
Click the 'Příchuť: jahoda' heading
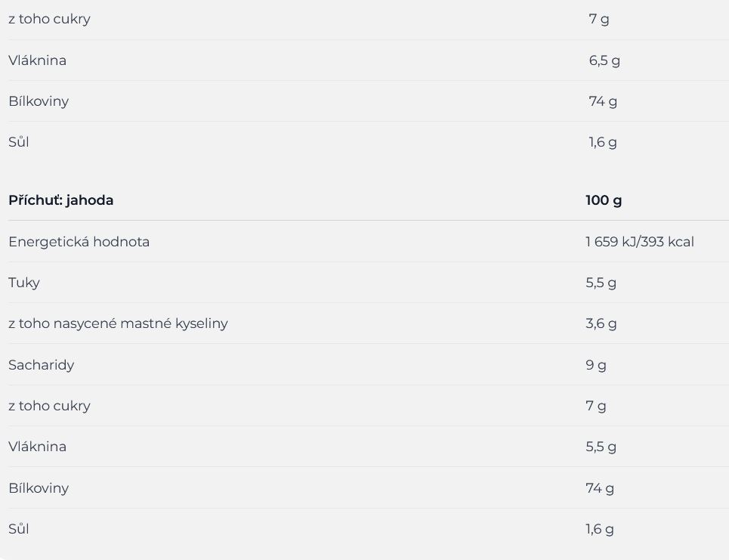pos(61,200)
